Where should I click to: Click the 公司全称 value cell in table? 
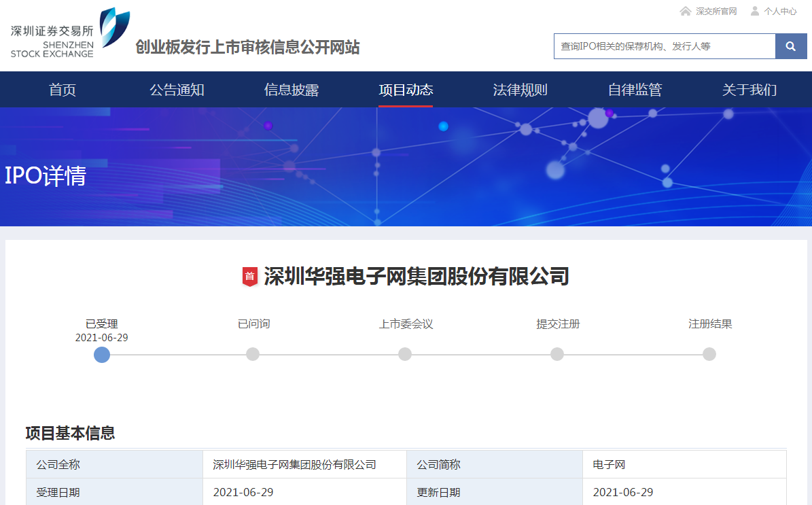[x=304, y=465]
